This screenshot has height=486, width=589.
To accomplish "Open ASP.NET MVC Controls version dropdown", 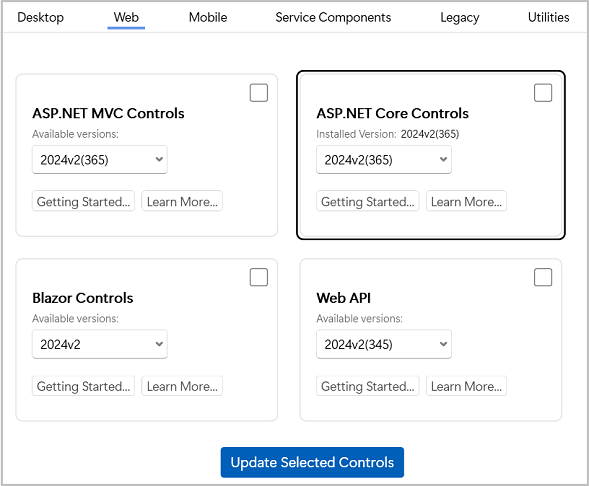I will click(100, 160).
